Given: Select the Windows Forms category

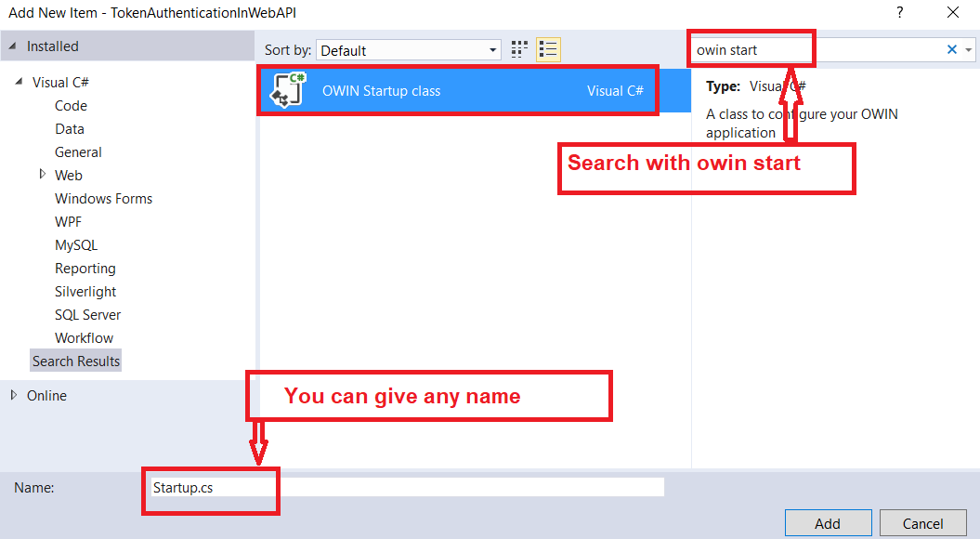Looking at the screenshot, I should click(104, 198).
